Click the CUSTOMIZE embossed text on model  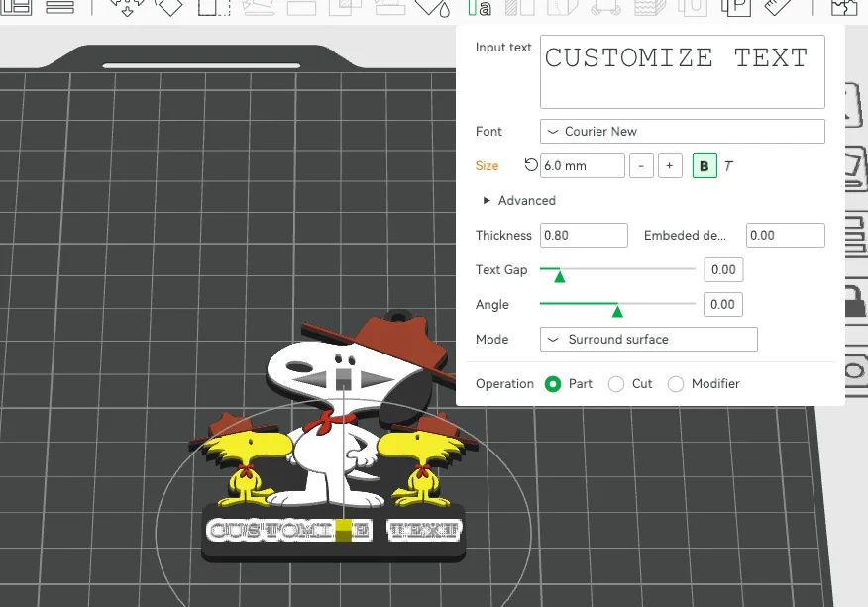tap(288, 530)
